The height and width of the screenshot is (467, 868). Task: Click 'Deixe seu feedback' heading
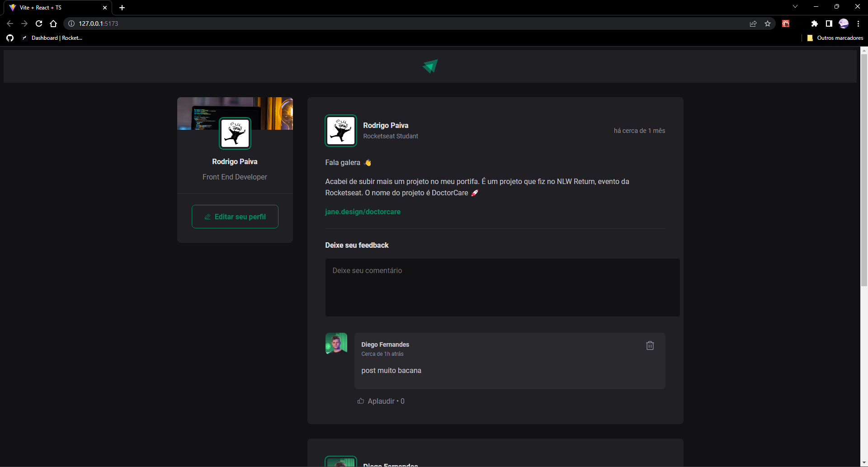click(x=357, y=245)
